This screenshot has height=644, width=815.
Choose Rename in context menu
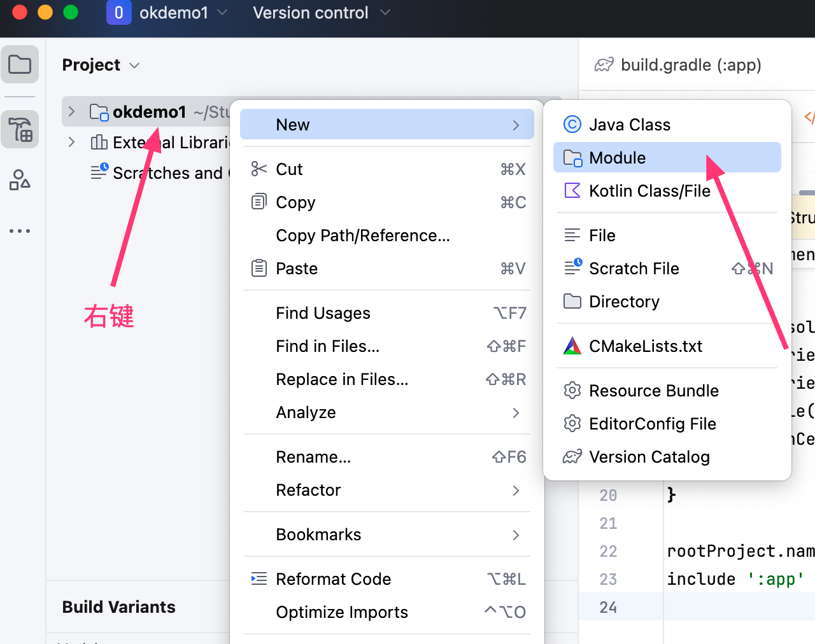387,457
